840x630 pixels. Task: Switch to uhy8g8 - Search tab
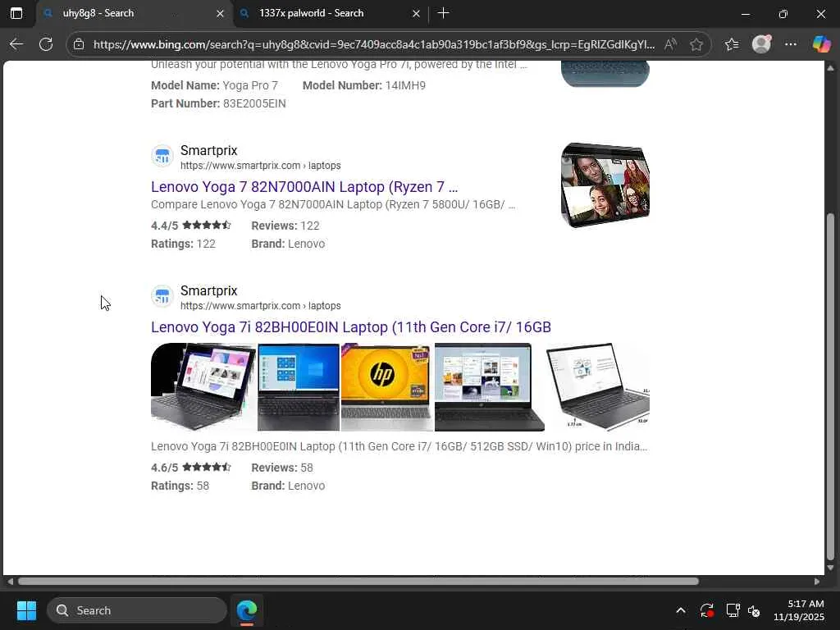click(134, 13)
